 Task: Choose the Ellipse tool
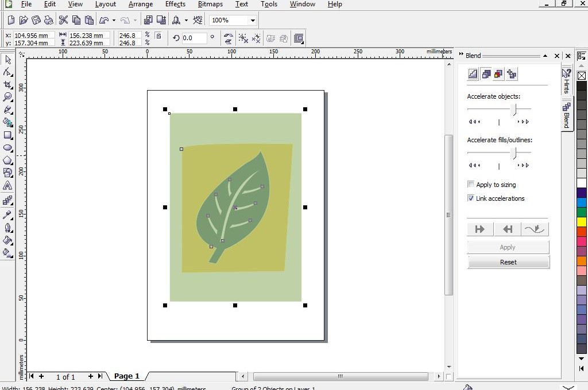pyautogui.click(x=8, y=148)
